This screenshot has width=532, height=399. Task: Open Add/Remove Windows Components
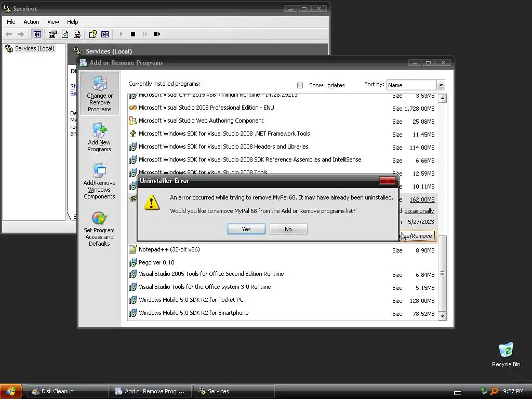(99, 181)
